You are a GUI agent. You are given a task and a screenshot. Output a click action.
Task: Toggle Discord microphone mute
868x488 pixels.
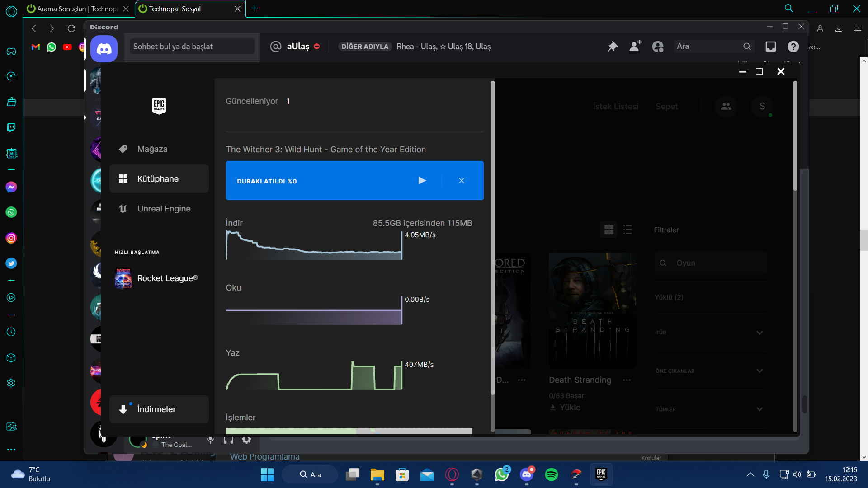tap(210, 440)
